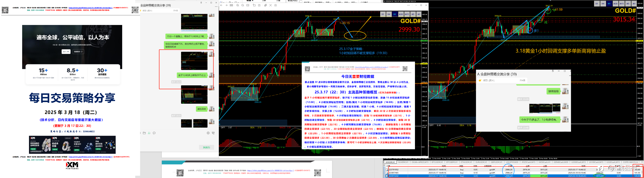
Task: Open the chat image above the 金子1小时多上移到2975之上 message
Action: point(194,61)
